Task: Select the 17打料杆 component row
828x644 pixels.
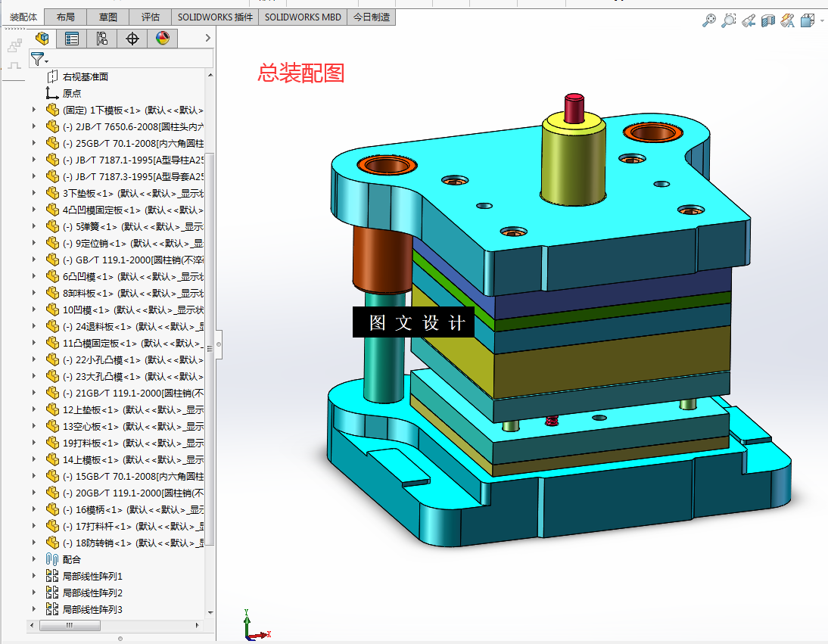Action: tap(125, 526)
